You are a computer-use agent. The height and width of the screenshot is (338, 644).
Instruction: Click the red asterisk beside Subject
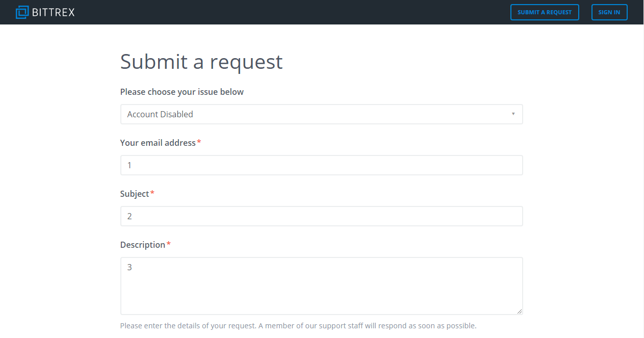(x=152, y=193)
